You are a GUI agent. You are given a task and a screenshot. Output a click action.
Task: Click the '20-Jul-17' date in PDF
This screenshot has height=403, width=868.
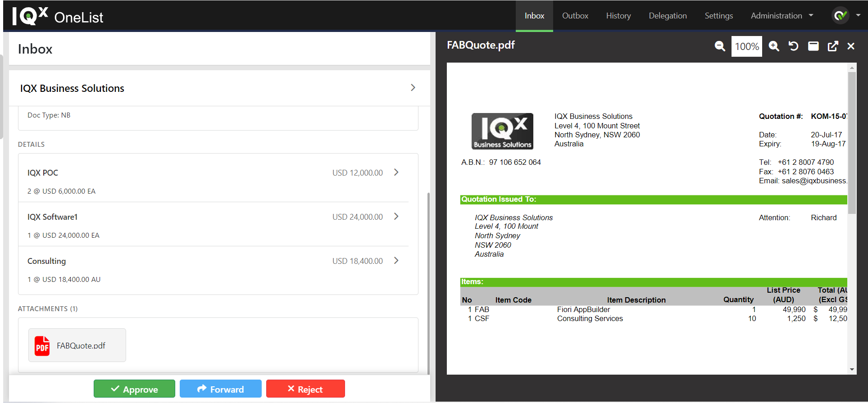pyautogui.click(x=826, y=135)
